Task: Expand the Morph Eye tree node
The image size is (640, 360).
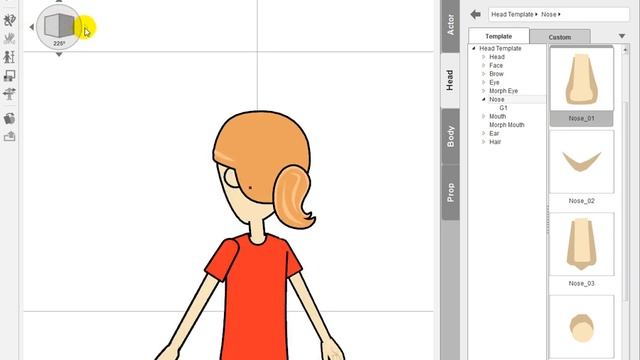Action: tap(484, 91)
